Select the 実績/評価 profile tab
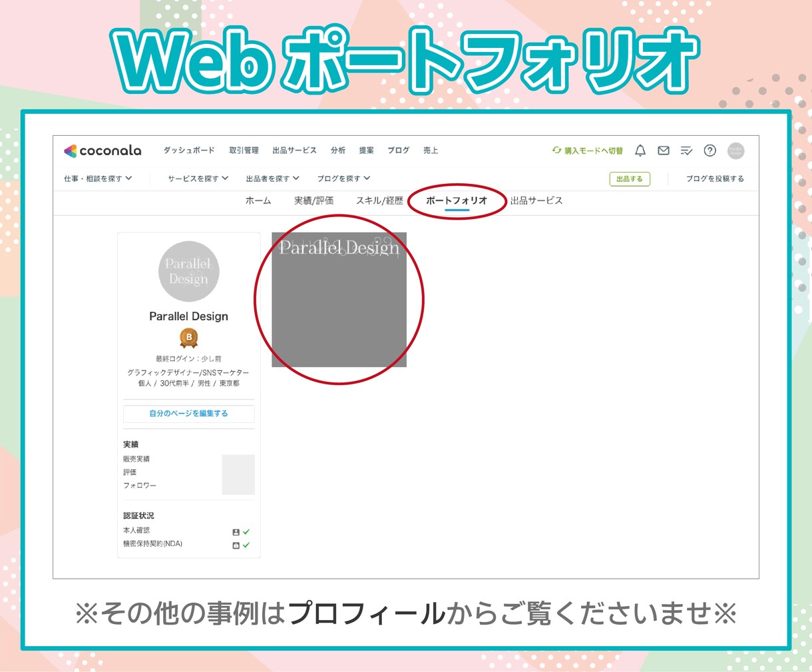 (x=314, y=200)
